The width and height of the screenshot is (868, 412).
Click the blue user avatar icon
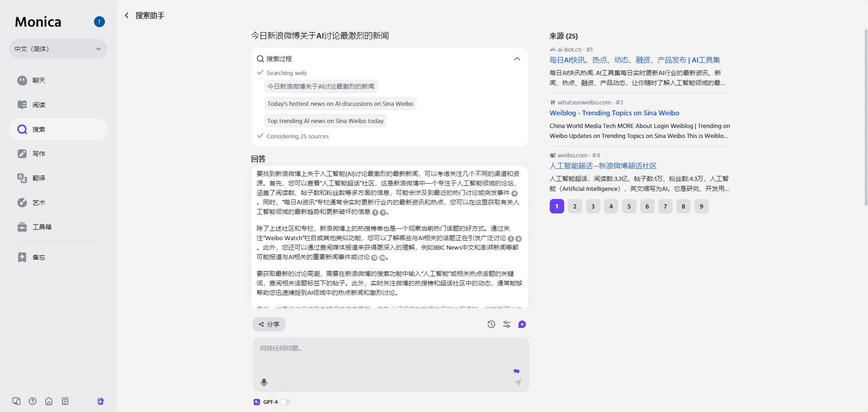click(99, 22)
